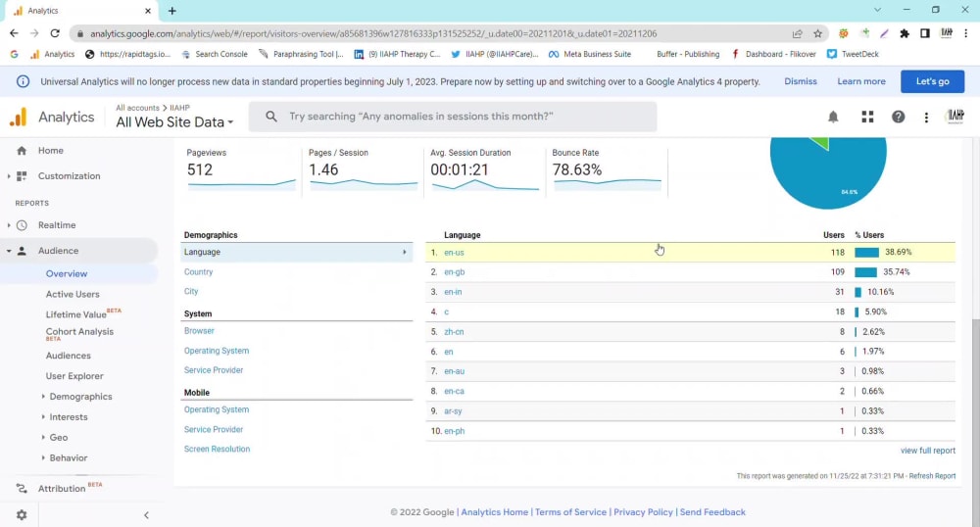Open a new browser tab
This screenshot has height=527, width=980.
[171, 11]
